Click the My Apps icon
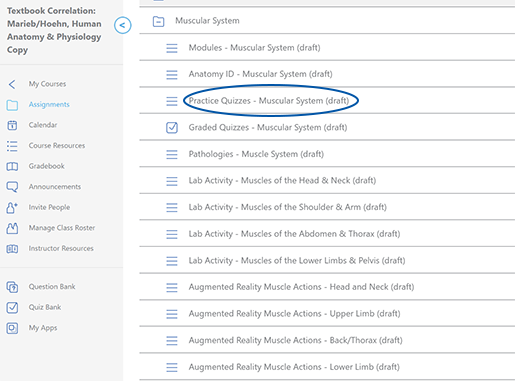 [12, 328]
